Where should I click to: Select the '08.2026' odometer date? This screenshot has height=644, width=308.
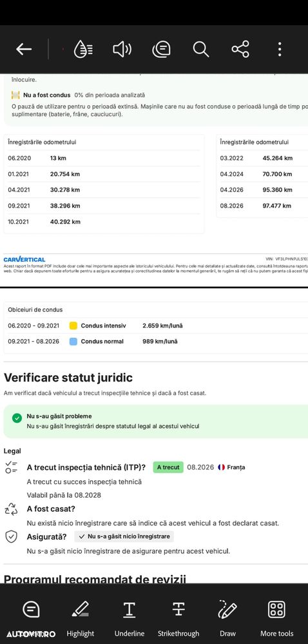coord(231,206)
